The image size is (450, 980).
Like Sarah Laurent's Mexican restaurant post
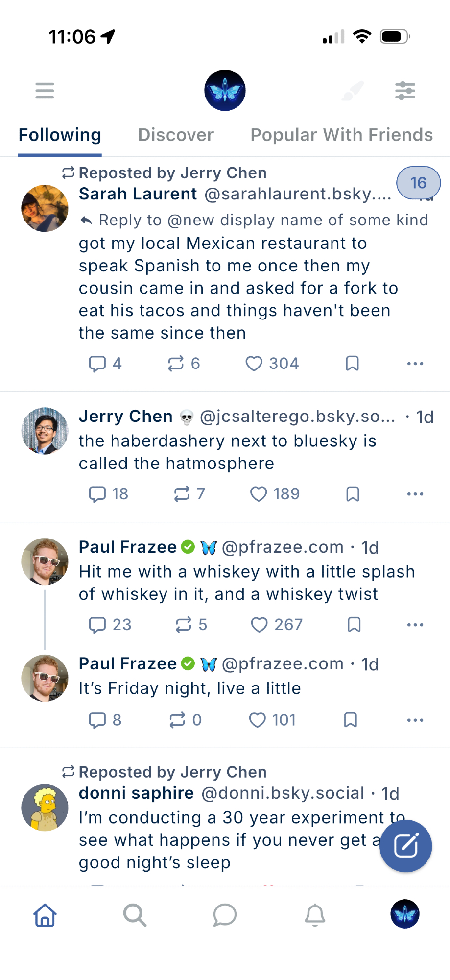coord(254,364)
